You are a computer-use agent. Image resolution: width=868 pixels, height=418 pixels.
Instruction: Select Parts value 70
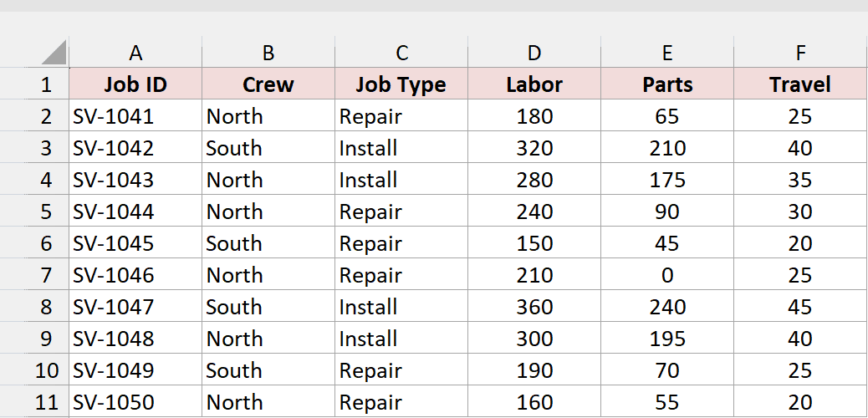click(667, 370)
